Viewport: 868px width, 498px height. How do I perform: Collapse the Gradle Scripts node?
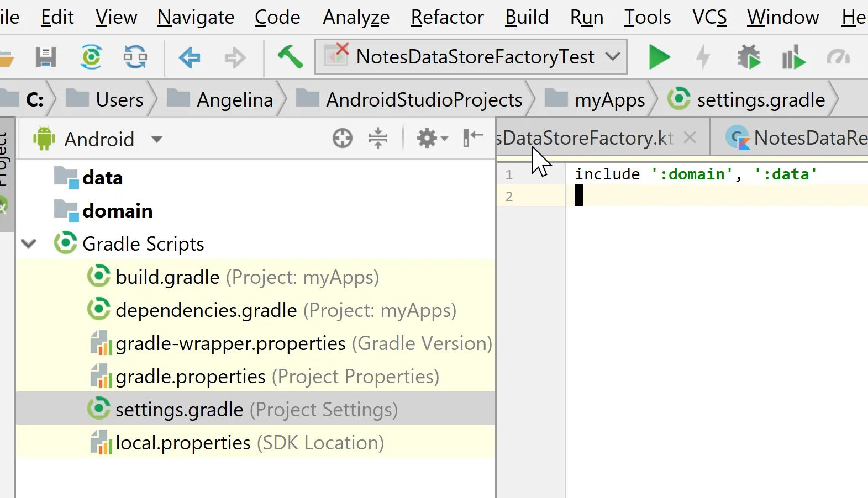[x=29, y=243]
